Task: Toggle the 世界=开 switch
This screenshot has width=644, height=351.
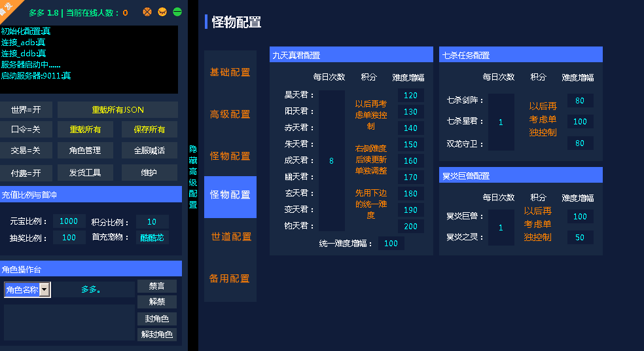Action: (26, 109)
